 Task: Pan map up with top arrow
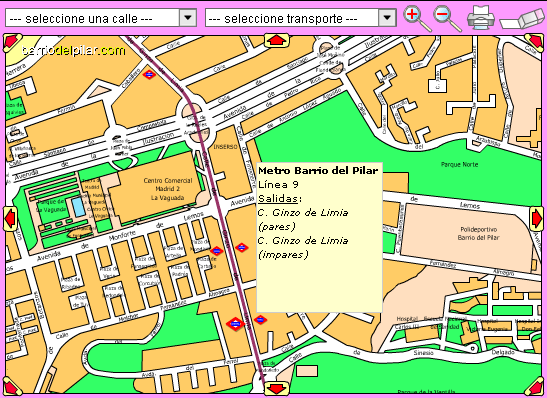(277, 40)
